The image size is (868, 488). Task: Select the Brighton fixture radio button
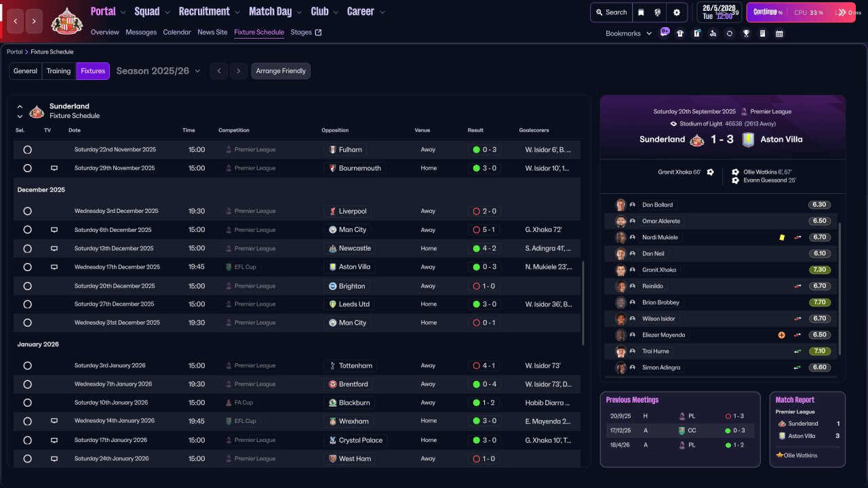point(27,286)
